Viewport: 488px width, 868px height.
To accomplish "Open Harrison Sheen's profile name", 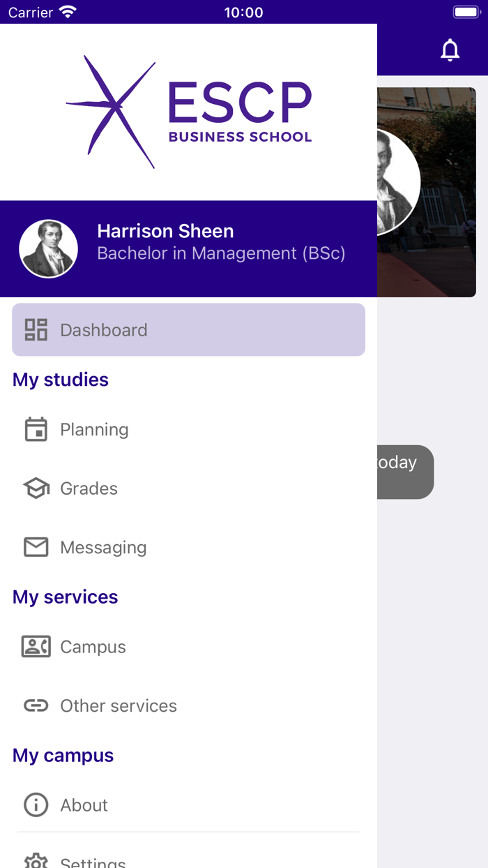I will pos(165,231).
